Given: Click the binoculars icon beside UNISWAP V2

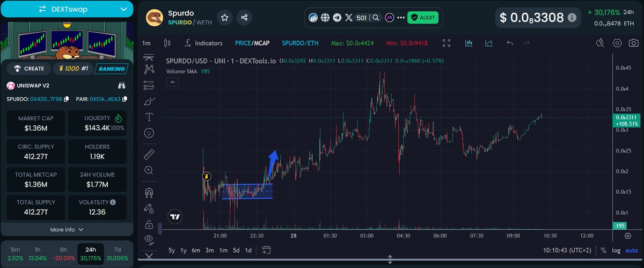Looking at the screenshot, I should pyautogui.click(x=121, y=85).
